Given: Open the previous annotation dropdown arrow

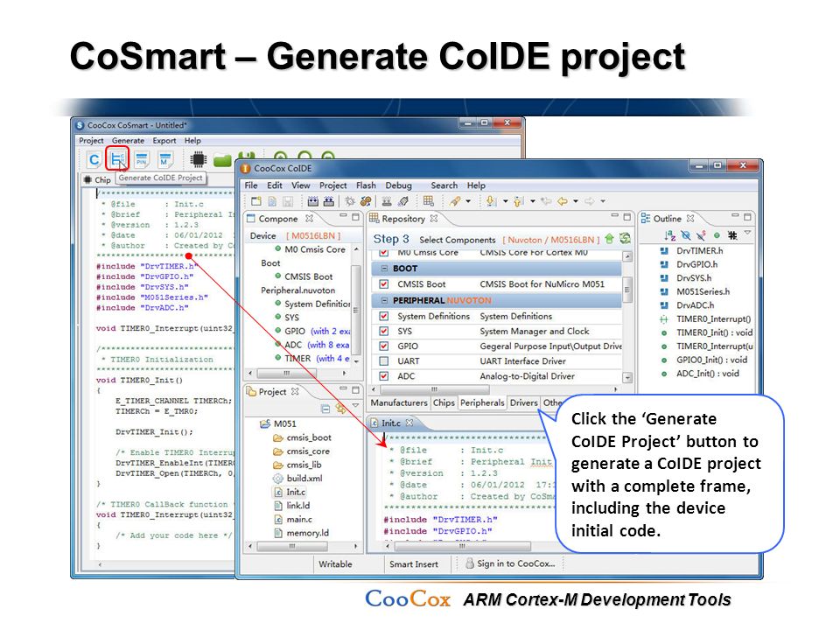Looking at the screenshot, I should click(533, 201).
